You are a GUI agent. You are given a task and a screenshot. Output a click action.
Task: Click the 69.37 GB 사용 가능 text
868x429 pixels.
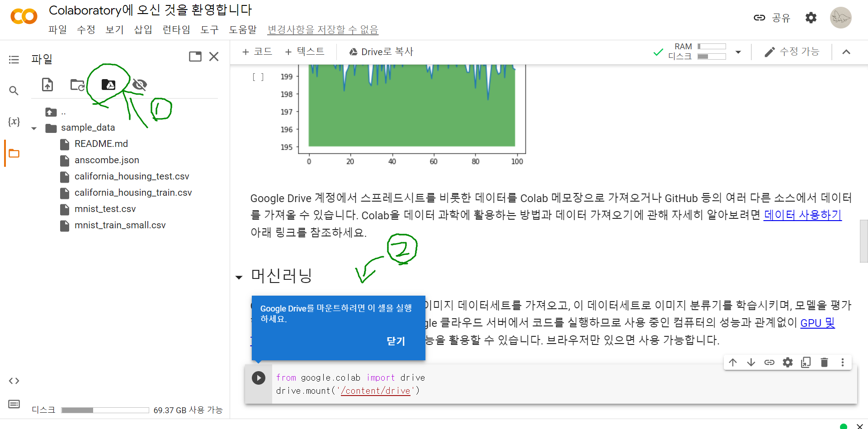click(188, 410)
